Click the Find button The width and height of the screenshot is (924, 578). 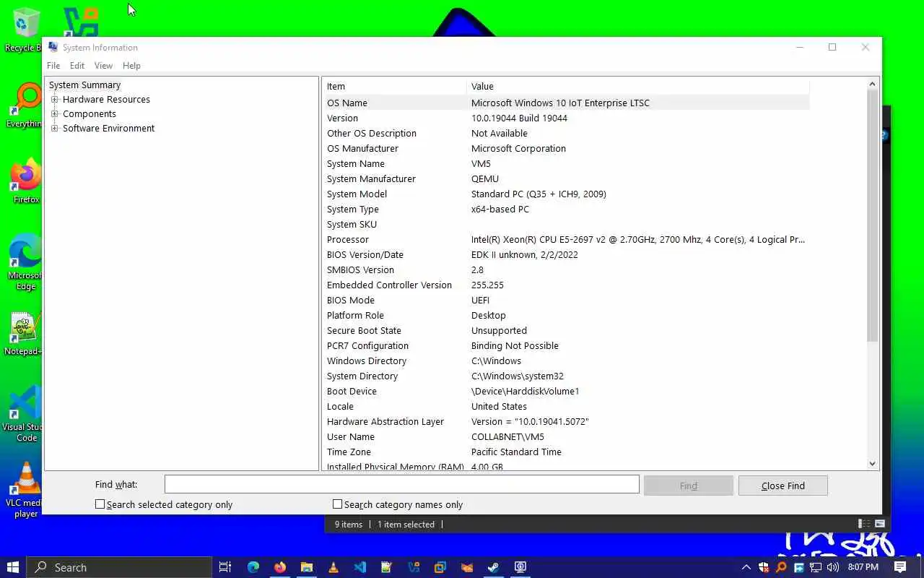pyautogui.click(x=689, y=486)
